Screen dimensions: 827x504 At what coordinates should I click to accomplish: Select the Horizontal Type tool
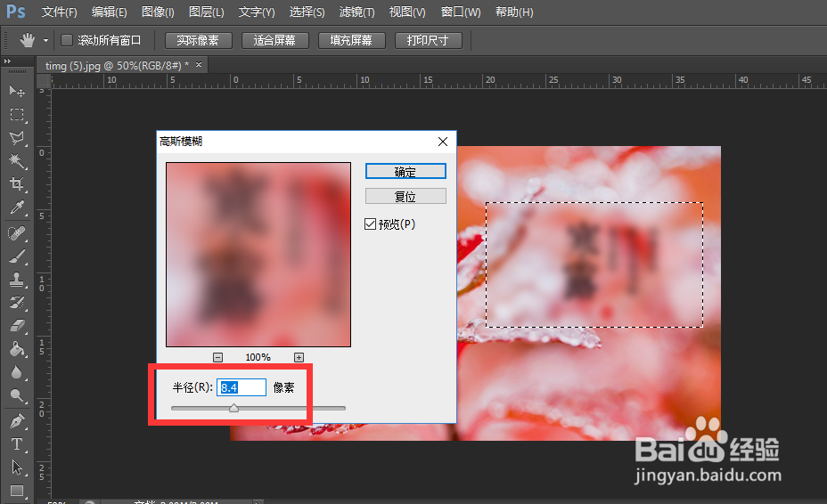[x=17, y=444]
